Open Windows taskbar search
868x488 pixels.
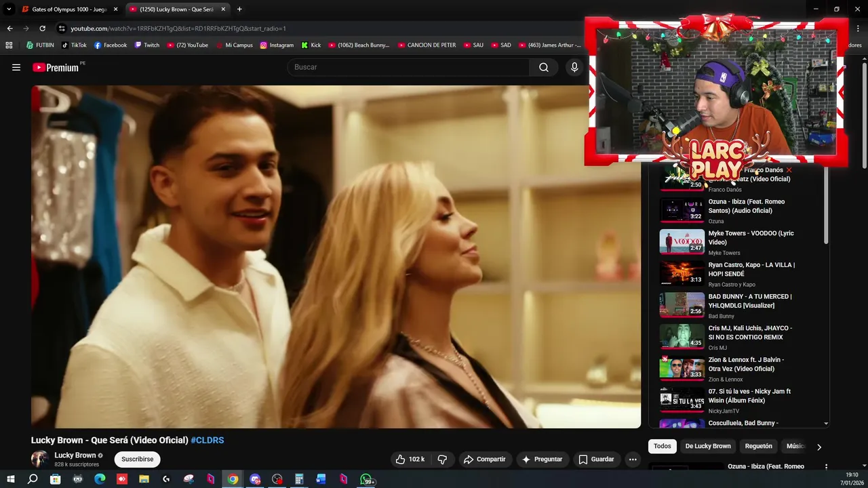tap(33, 479)
